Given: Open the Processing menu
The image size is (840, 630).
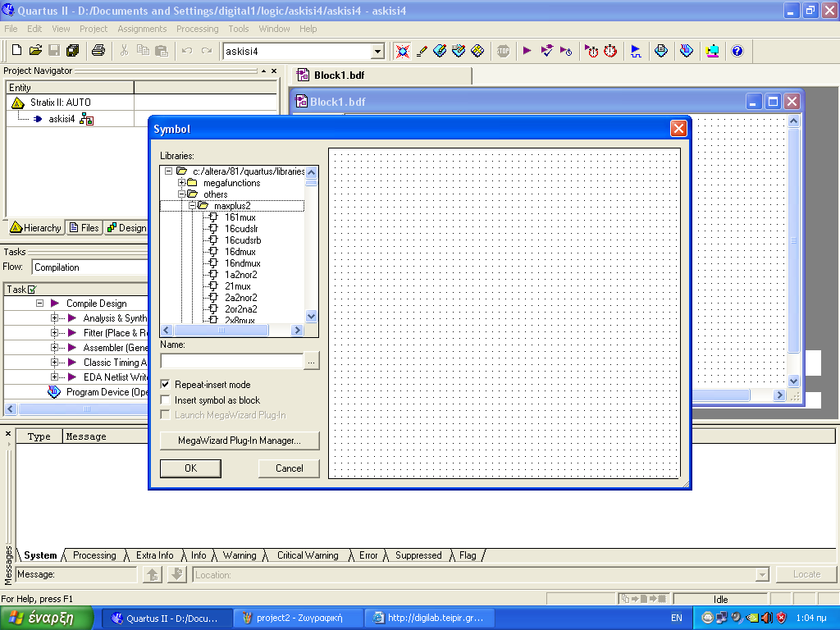Looking at the screenshot, I should [x=197, y=29].
